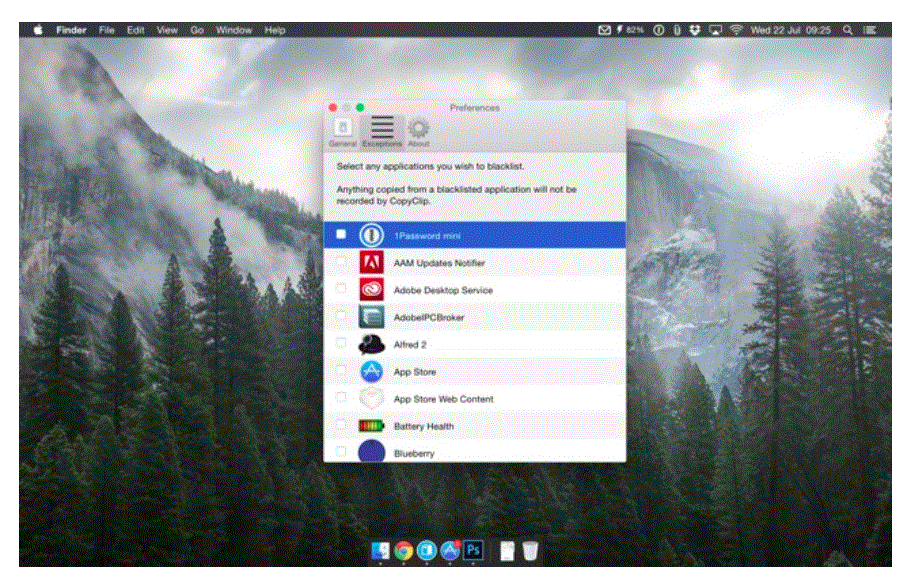The width and height of the screenshot is (904, 580).
Task: Open Spotlight search magnifier
Action: pos(848,30)
